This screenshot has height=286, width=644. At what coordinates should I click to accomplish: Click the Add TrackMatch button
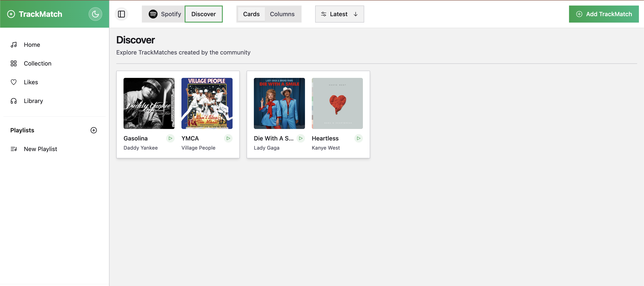(x=604, y=14)
